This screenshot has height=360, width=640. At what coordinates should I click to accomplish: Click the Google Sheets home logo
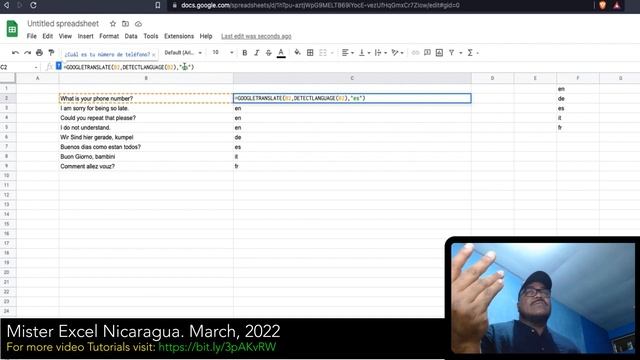(12, 29)
